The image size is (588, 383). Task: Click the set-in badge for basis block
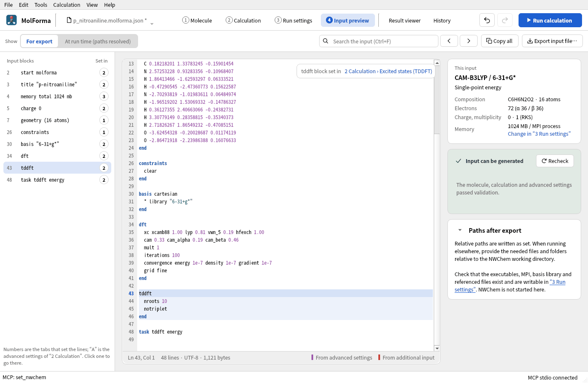pyautogui.click(x=104, y=144)
